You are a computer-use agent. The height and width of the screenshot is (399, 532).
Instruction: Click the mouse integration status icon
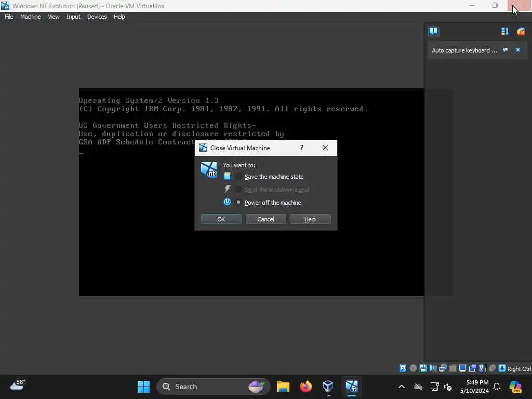pyautogui.click(x=493, y=368)
